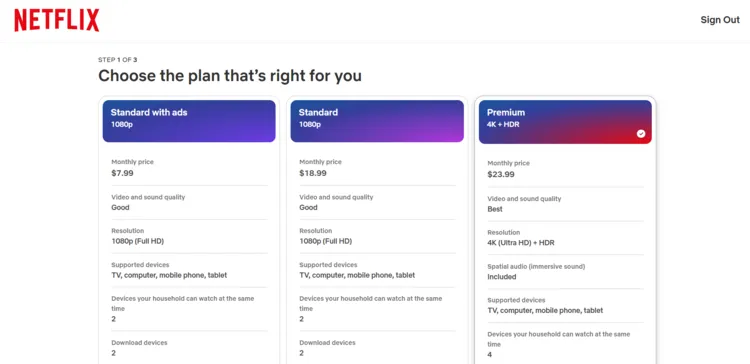Click Premium supported devices row
Screen dimensions: 750x364
(565, 306)
